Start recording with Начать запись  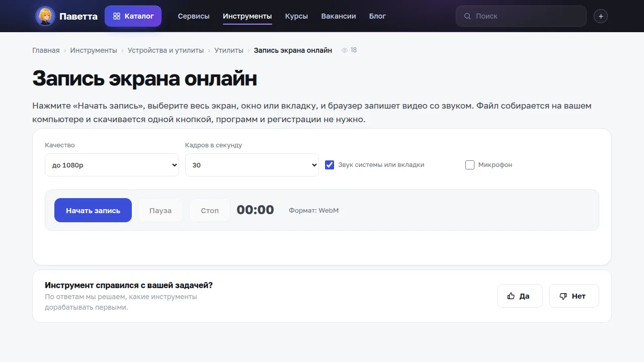93,210
